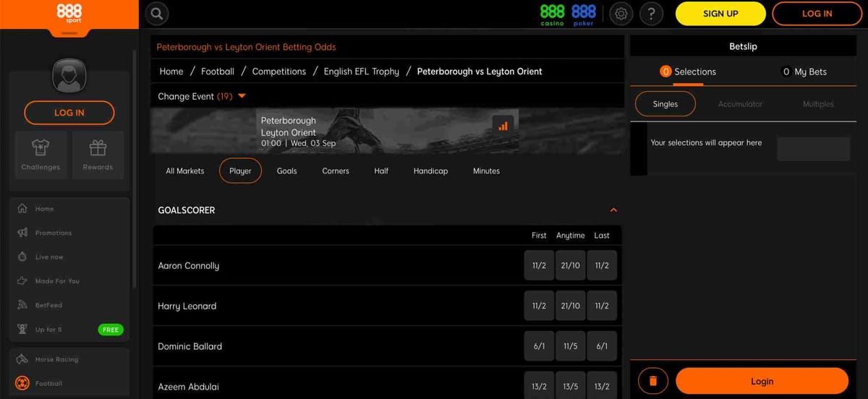Open search with the magnifier icon
This screenshot has width=868, height=399.
pyautogui.click(x=157, y=14)
